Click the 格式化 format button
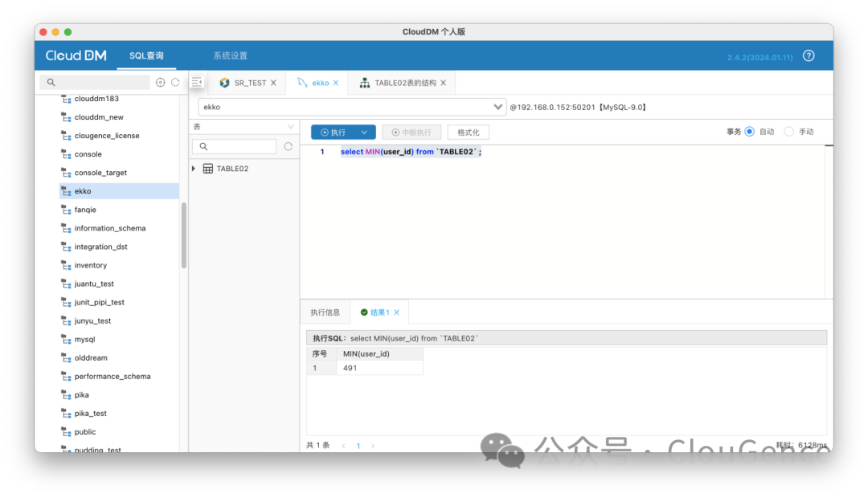Viewport: 868px width, 498px height. (x=469, y=133)
